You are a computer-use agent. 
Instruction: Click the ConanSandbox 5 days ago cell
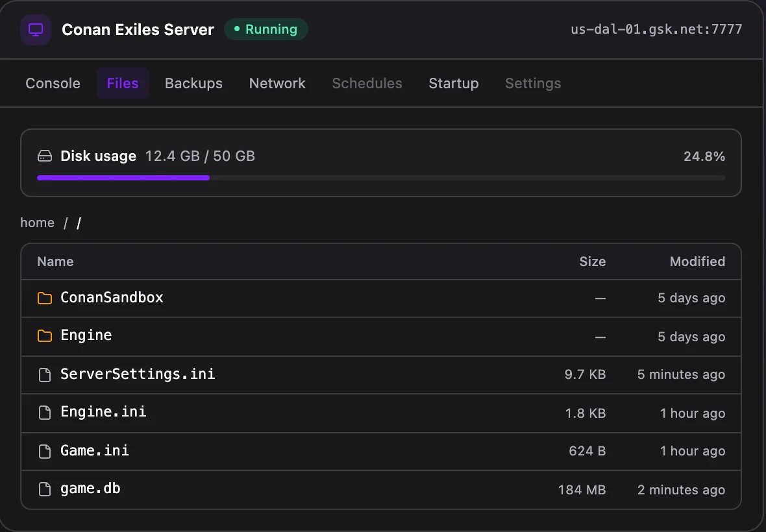coord(691,298)
